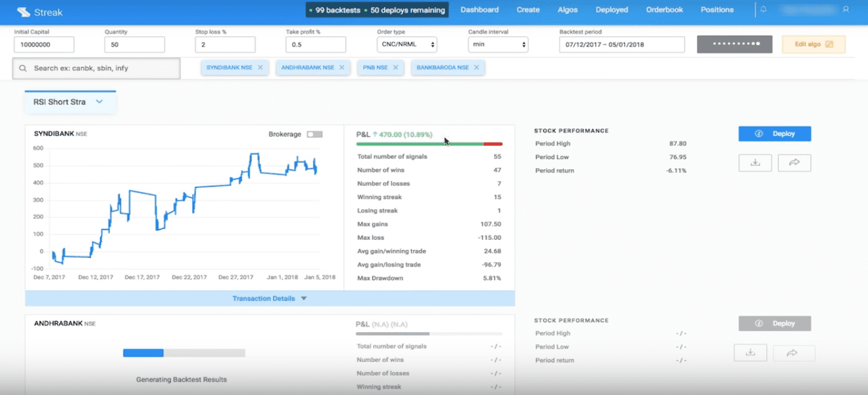Open the Candle interval dropdown
The width and height of the screenshot is (868, 395).
coord(498,45)
